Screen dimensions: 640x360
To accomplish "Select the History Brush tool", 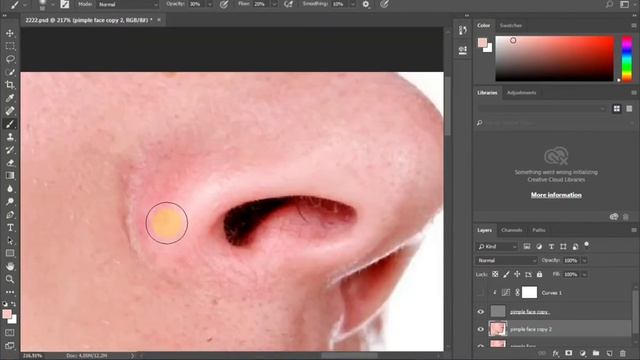I will (10, 149).
